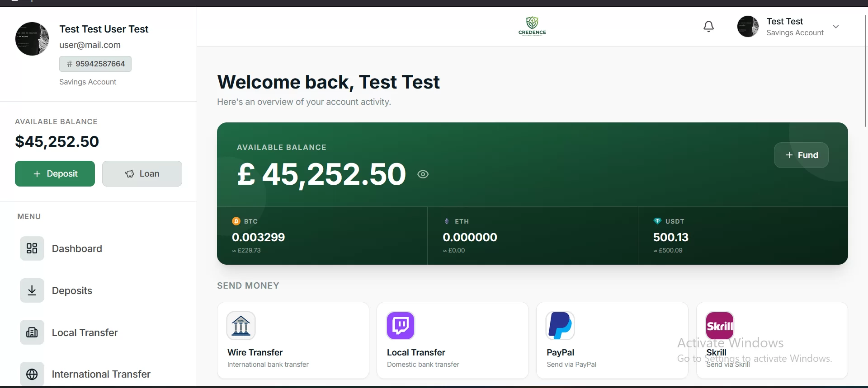Click the purple Local Transfer card icon

(401, 325)
